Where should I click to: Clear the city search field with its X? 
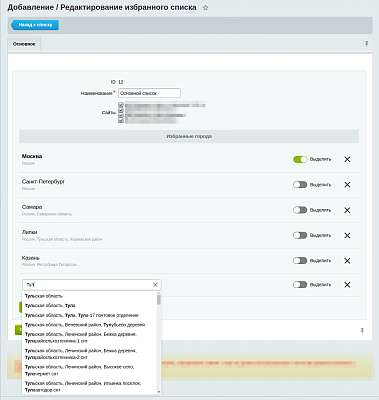click(155, 285)
